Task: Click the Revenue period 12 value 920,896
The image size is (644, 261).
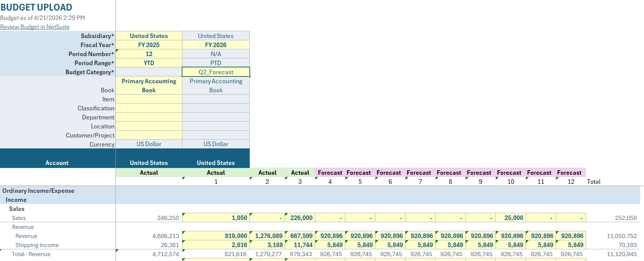Action: [x=571, y=236]
